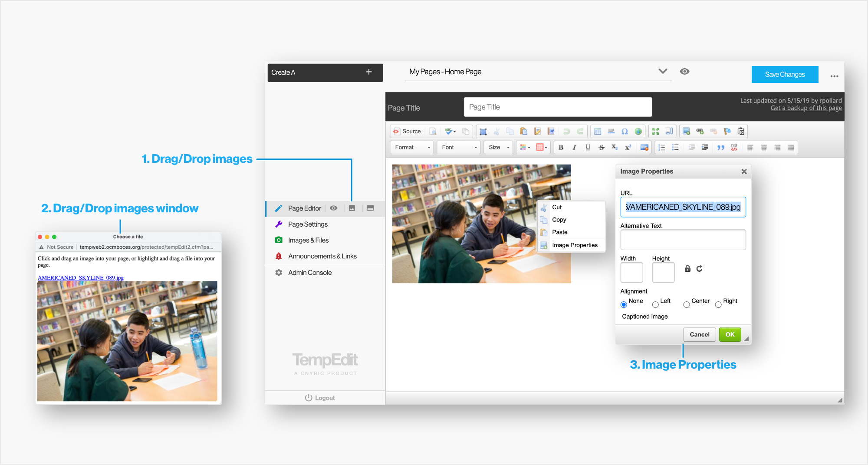The width and height of the screenshot is (868, 465).
Task: Click the Insert Link chain icon
Action: tap(700, 131)
